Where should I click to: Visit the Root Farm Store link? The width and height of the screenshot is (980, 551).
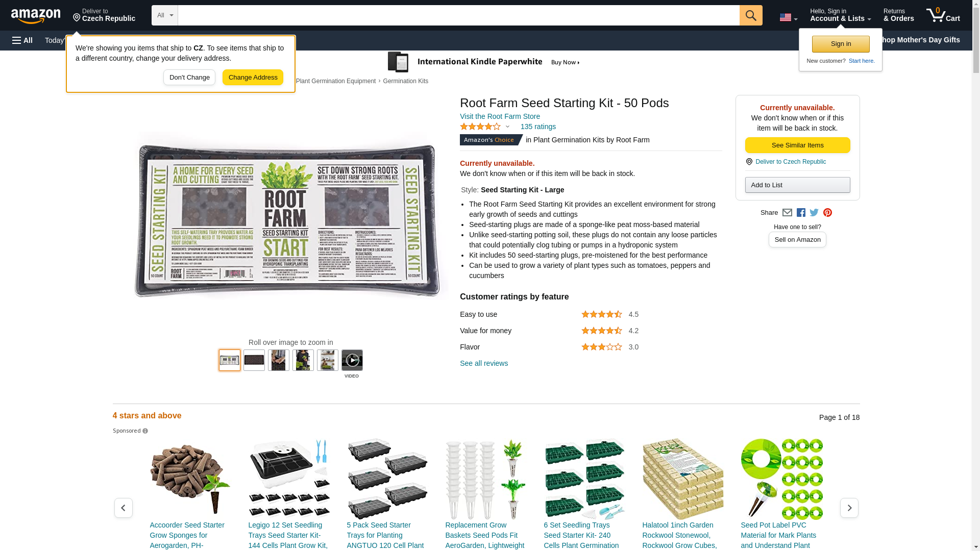point(500,116)
